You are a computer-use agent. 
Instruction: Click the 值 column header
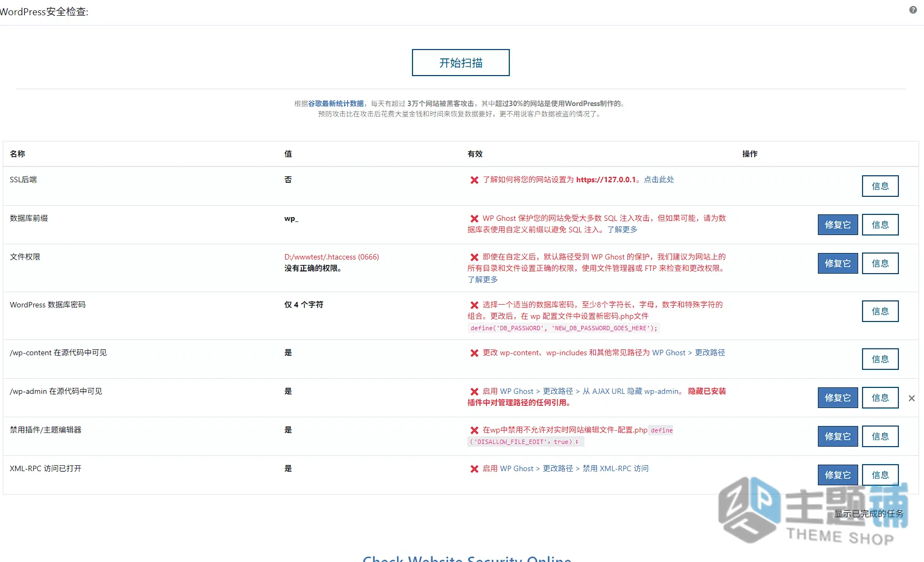[288, 154]
